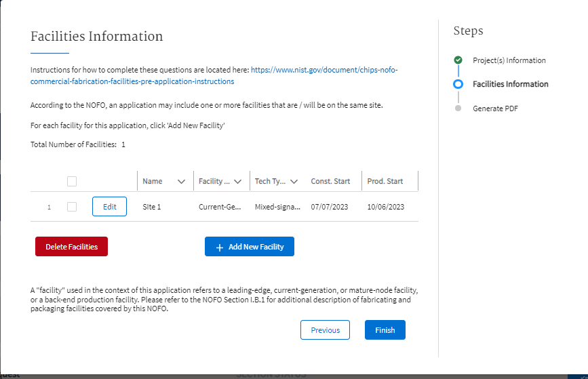The width and height of the screenshot is (588, 379).
Task: Go to Project(s) Information step
Action: click(x=509, y=60)
